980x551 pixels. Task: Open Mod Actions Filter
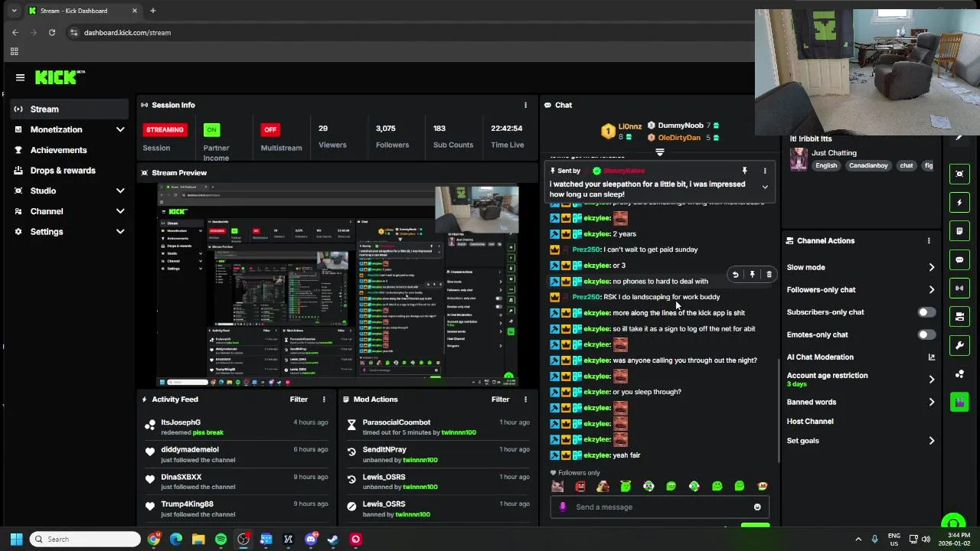500,399
